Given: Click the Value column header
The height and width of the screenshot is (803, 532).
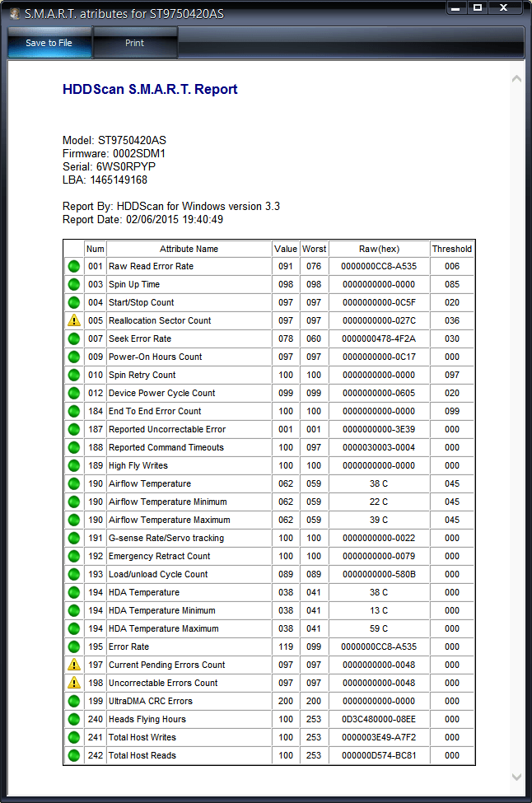Looking at the screenshot, I should tap(285, 249).
